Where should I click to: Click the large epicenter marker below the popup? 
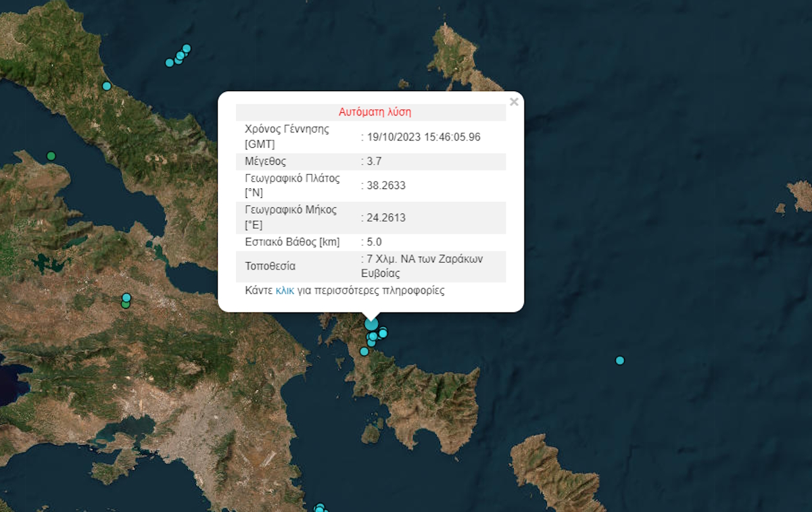pyautogui.click(x=371, y=324)
